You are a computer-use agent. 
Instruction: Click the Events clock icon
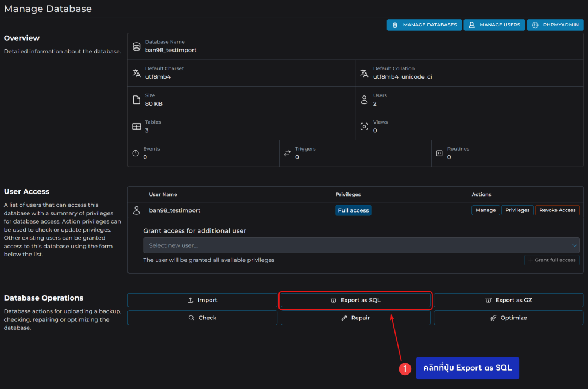click(x=136, y=153)
